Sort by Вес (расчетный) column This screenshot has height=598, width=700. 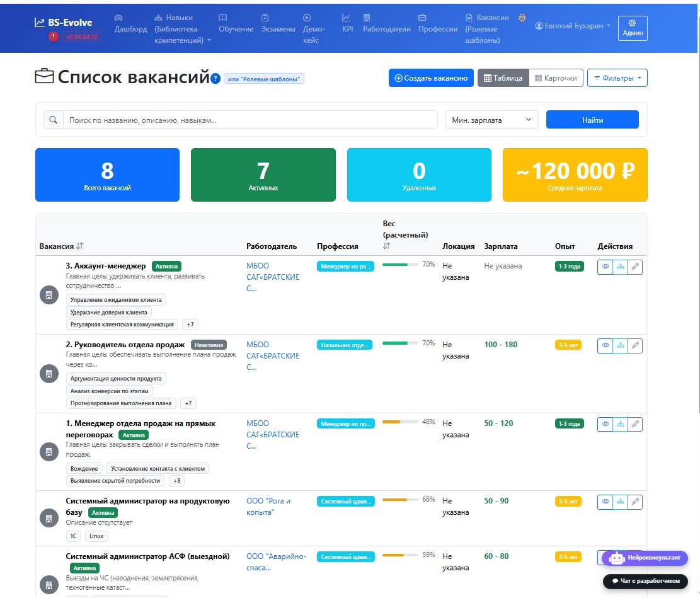pos(387,246)
